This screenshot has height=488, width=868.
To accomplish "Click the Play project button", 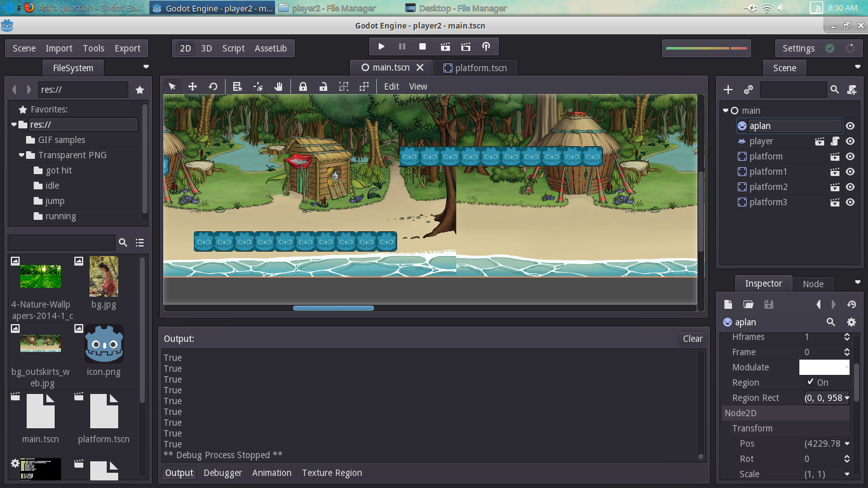I will (381, 47).
